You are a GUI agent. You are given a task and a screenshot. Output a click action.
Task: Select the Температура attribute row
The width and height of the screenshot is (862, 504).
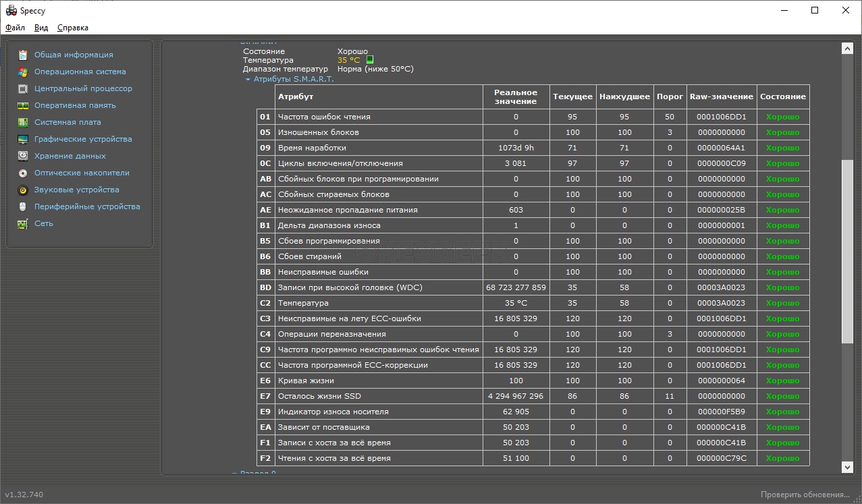pos(378,303)
